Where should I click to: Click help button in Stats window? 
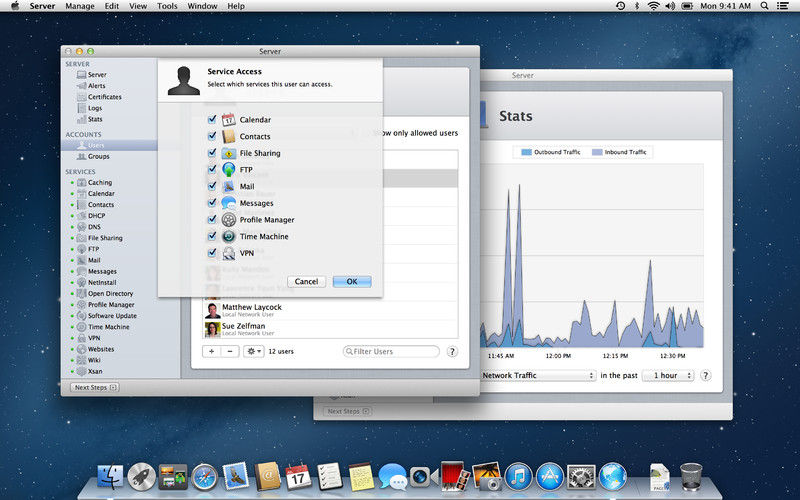(706, 376)
